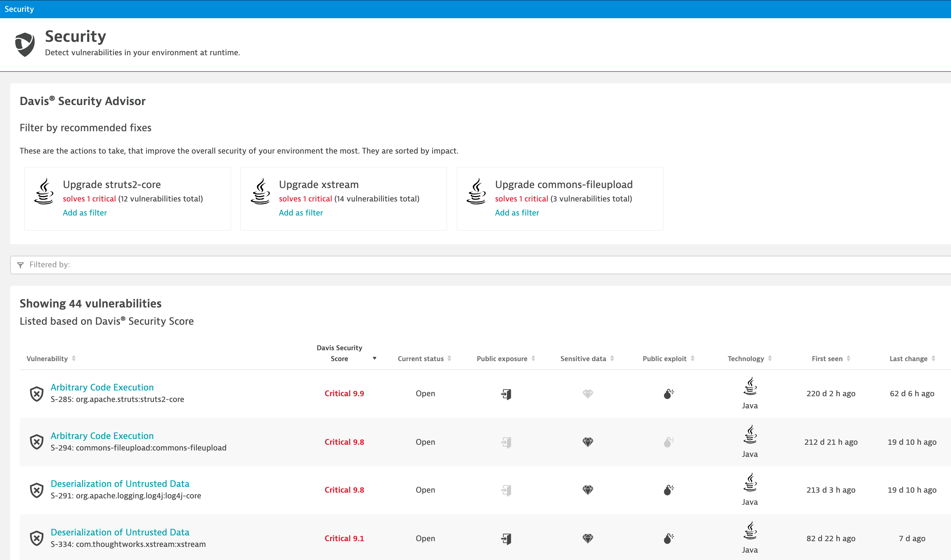Viewport: 951px width, 560px height.
Task: Click public exposure icon in S-291 row
Action: (x=506, y=490)
